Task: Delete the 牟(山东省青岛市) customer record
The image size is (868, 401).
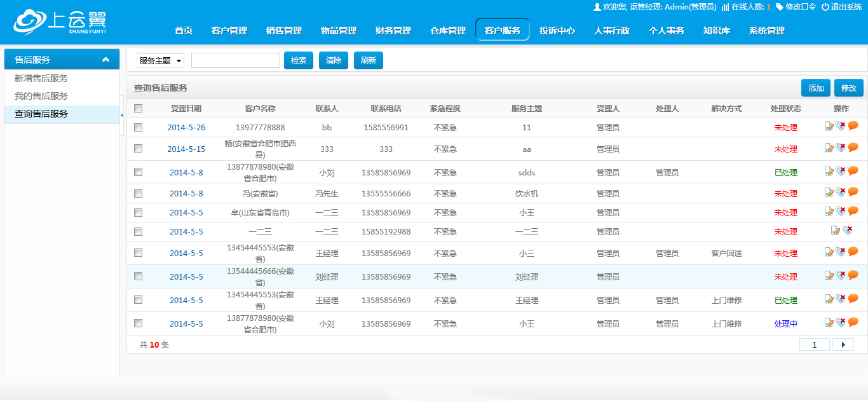Action: [x=840, y=212]
